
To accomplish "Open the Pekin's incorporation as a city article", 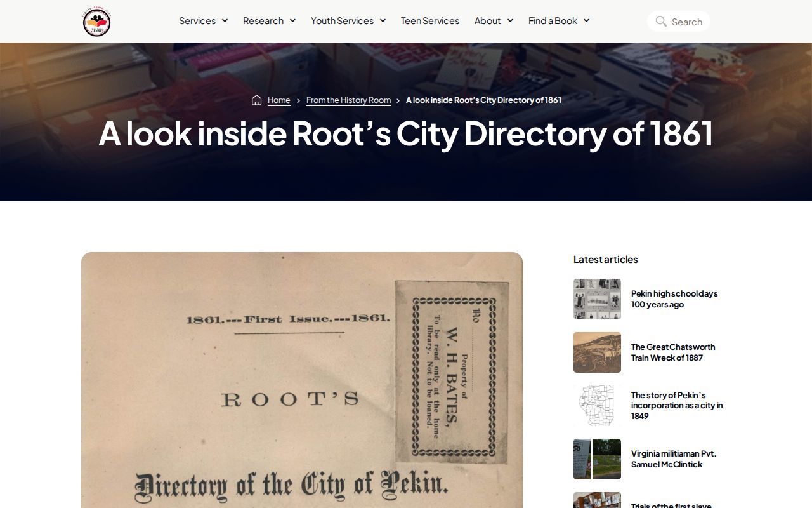I will tap(677, 406).
